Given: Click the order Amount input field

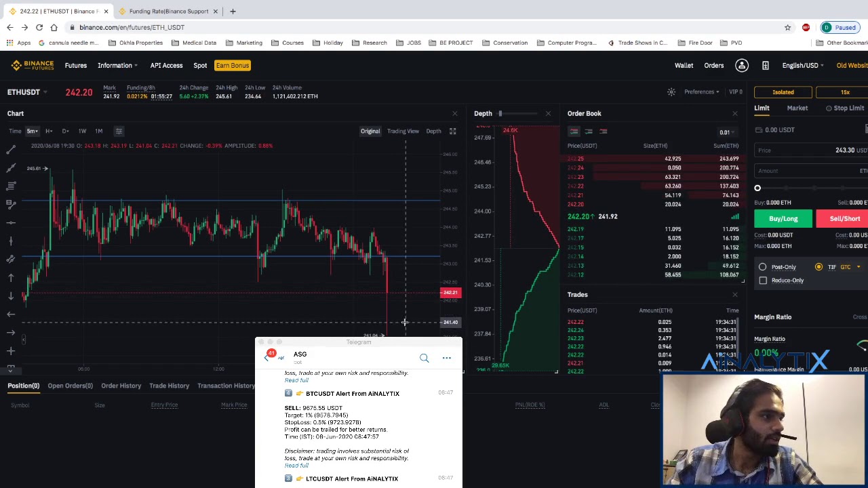Looking at the screenshot, I should point(812,171).
